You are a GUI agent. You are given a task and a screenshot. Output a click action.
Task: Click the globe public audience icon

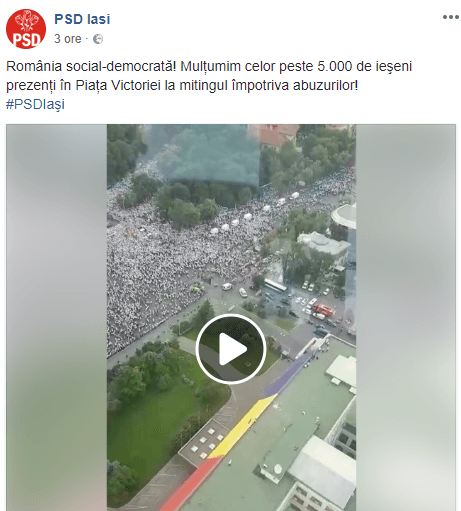coord(98,39)
